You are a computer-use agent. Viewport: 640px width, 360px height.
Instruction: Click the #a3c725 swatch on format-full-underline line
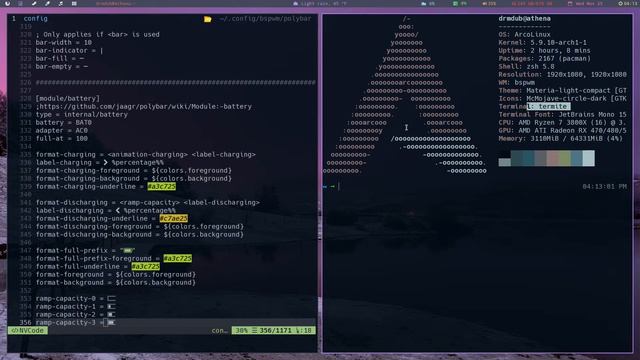(146, 267)
